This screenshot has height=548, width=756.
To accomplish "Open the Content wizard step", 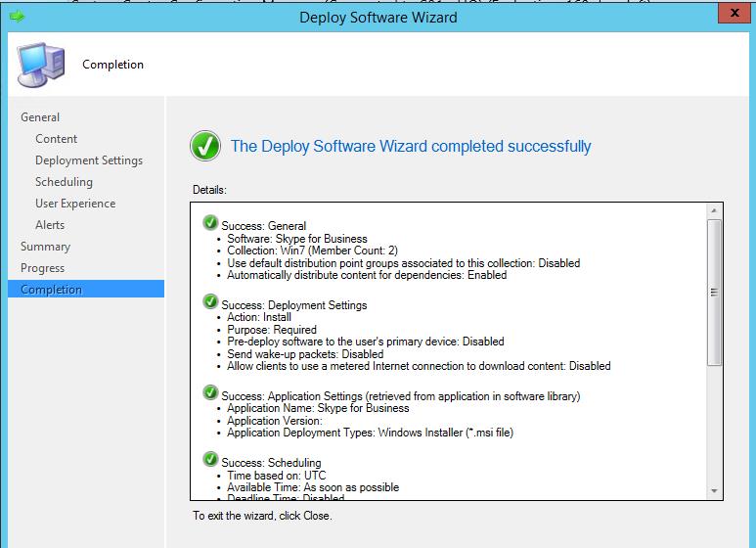I will point(56,139).
